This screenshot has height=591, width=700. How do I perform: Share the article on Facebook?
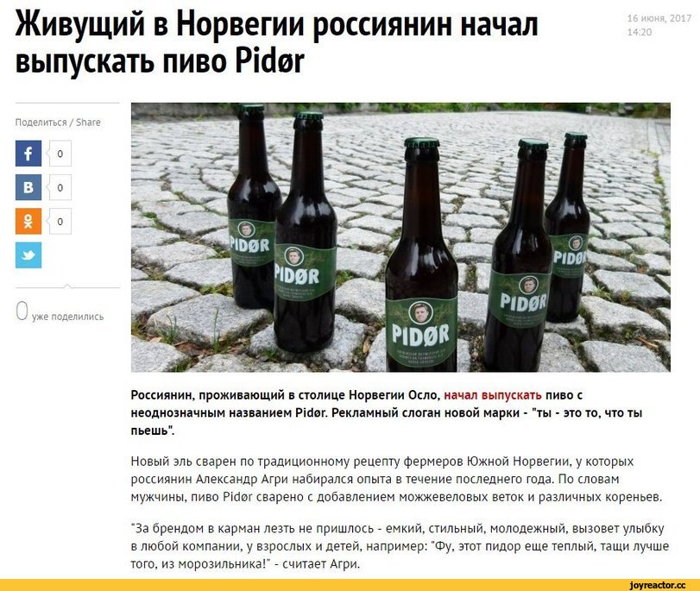click(28, 153)
